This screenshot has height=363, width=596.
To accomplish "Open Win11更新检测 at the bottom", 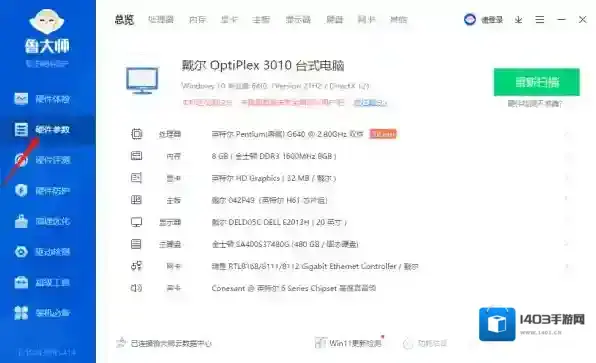I will pos(349,343).
